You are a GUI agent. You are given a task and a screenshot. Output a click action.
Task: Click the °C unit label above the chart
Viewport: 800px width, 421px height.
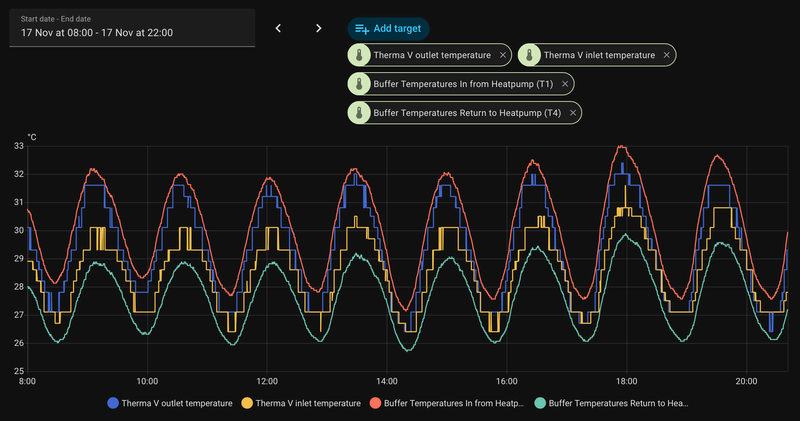click(32, 137)
